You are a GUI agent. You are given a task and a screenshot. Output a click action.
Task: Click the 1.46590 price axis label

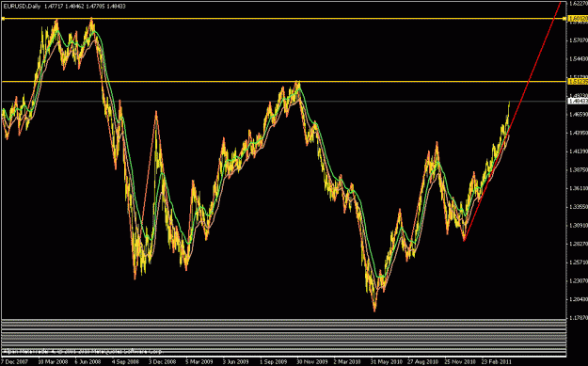579,115
